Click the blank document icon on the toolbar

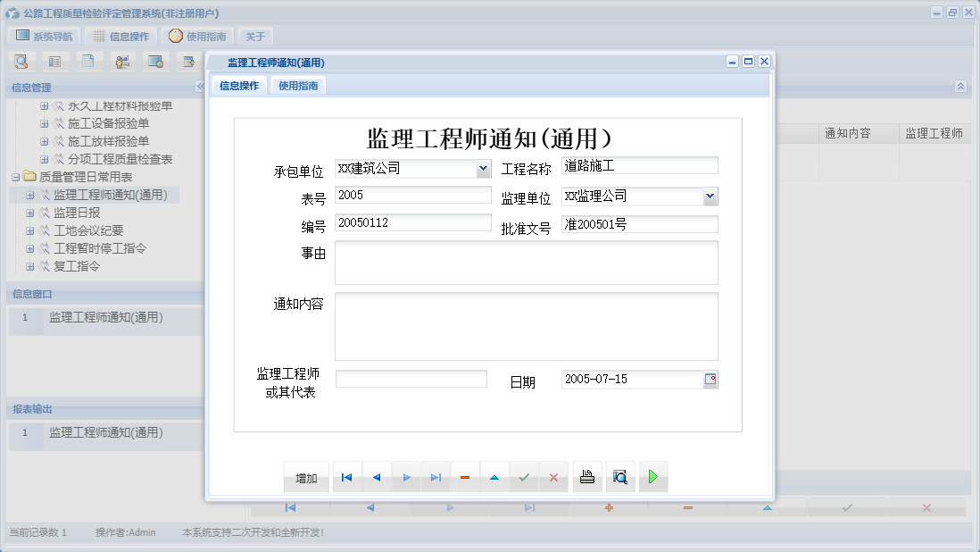tap(88, 61)
